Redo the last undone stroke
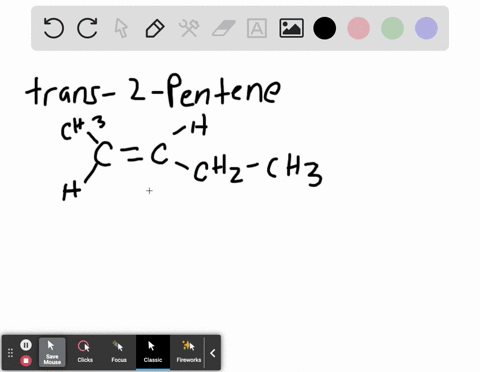Viewport: 480px width, 372px height. [x=87, y=28]
